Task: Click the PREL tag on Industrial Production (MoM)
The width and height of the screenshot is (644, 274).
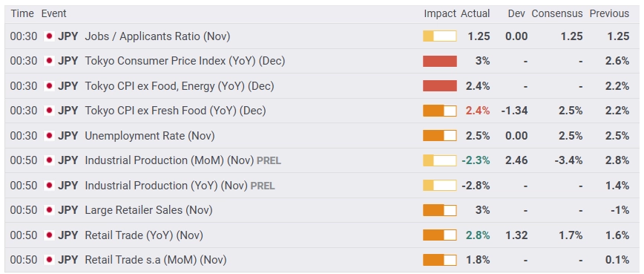Action: pyautogui.click(x=269, y=161)
